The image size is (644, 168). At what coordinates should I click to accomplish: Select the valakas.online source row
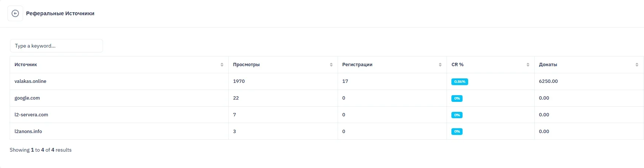tap(30, 81)
